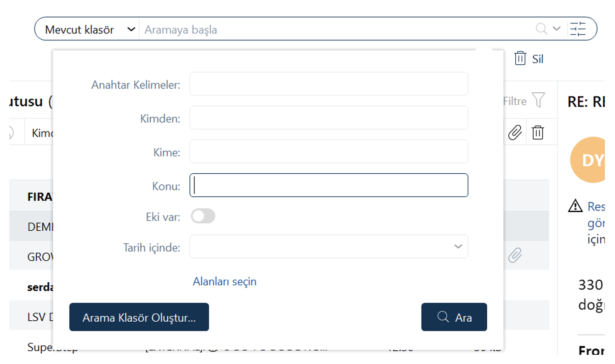Screen dimensions: 615x364
Task: Click the paperclip attachment column icon
Action: click(x=515, y=133)
